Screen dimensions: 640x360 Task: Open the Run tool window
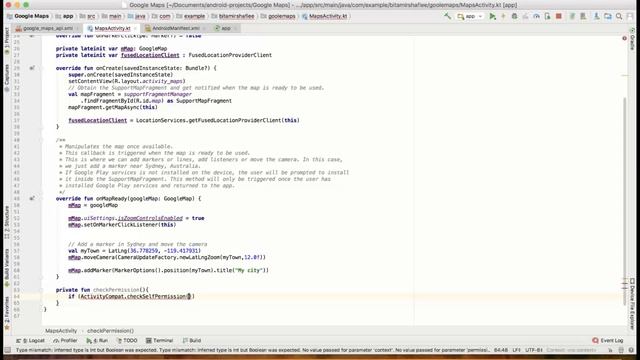97,340
